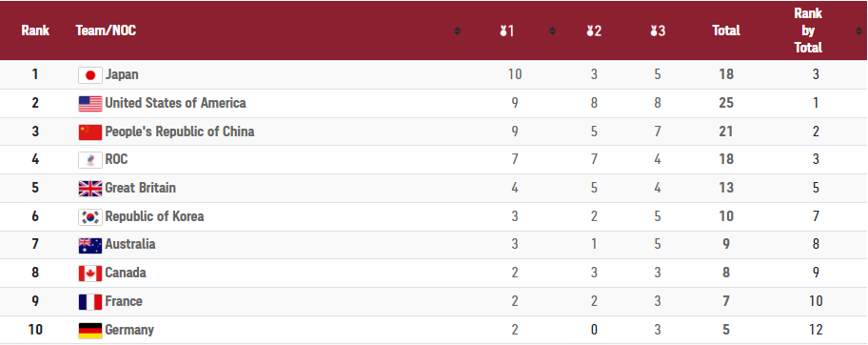Click the Republic of Korea flag icon

click(x=90, y=217)
